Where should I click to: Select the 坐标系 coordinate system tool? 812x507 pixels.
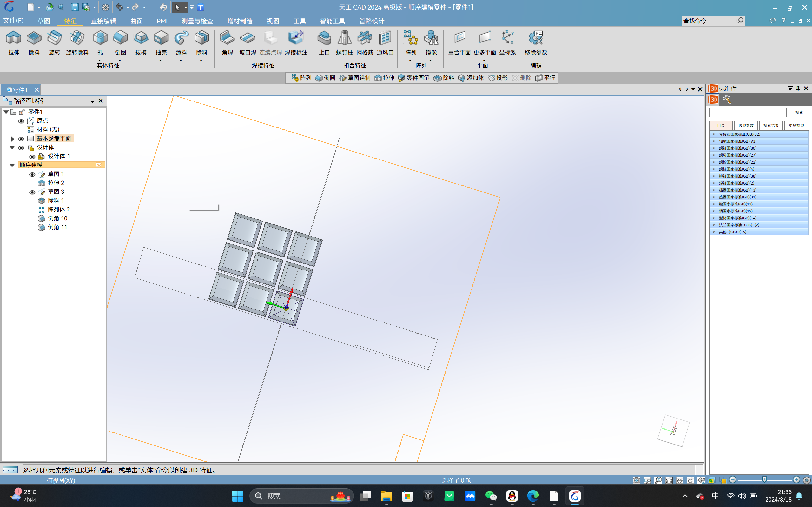click(507, 42)
